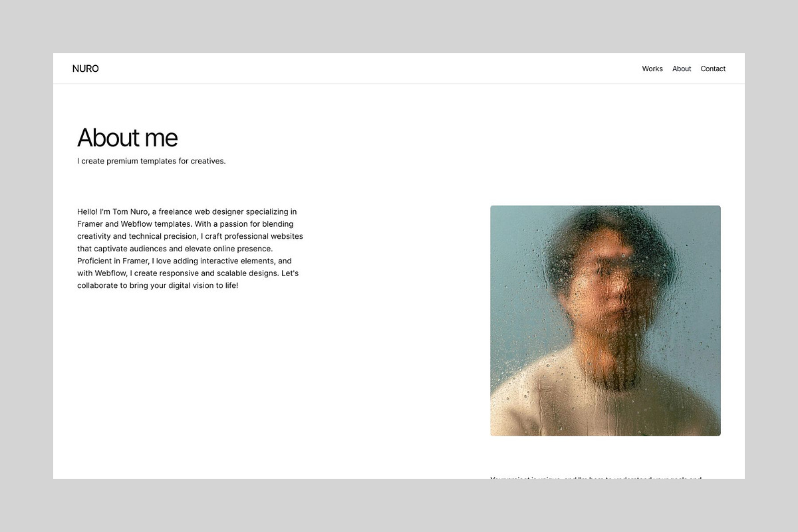This screenshot has width=798, height=532.
Task: Click the 'About me' heading
Action: [128, 138]
